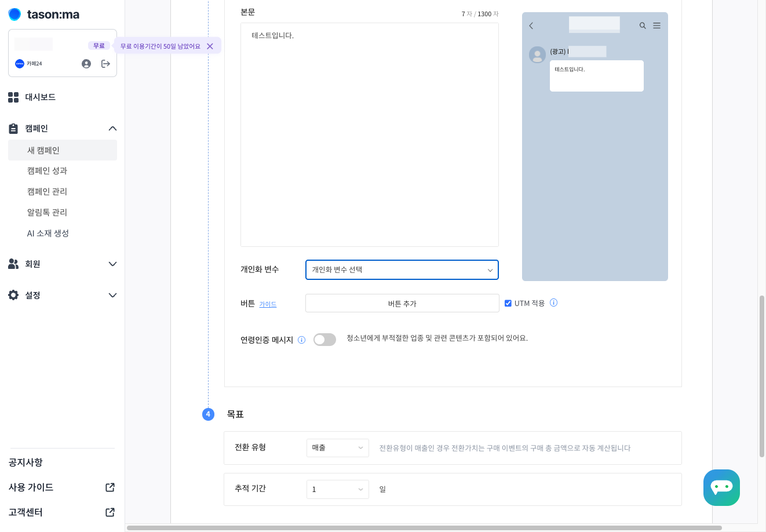Open 캠페인 성과

pyautogui.click(x=47, y=171)
